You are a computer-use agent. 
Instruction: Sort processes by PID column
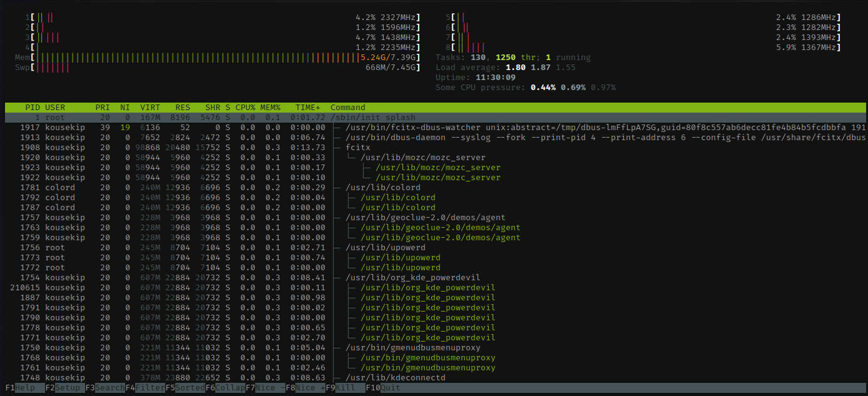tap(32, 107)
